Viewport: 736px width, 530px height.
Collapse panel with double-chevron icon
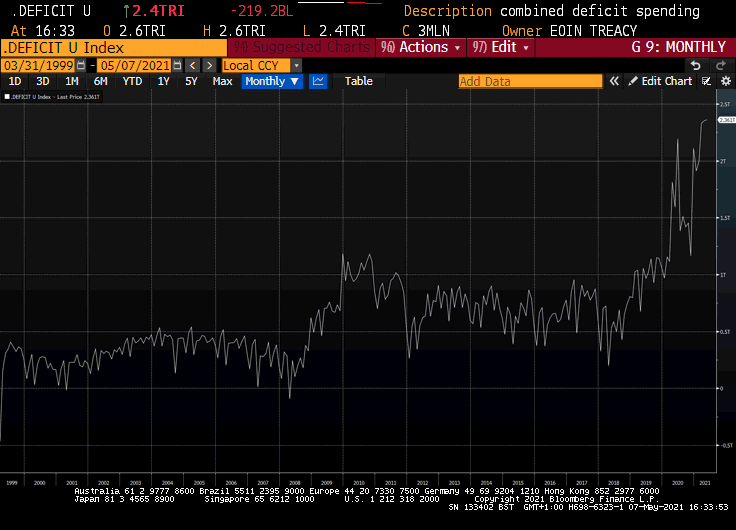click(614, 81)
